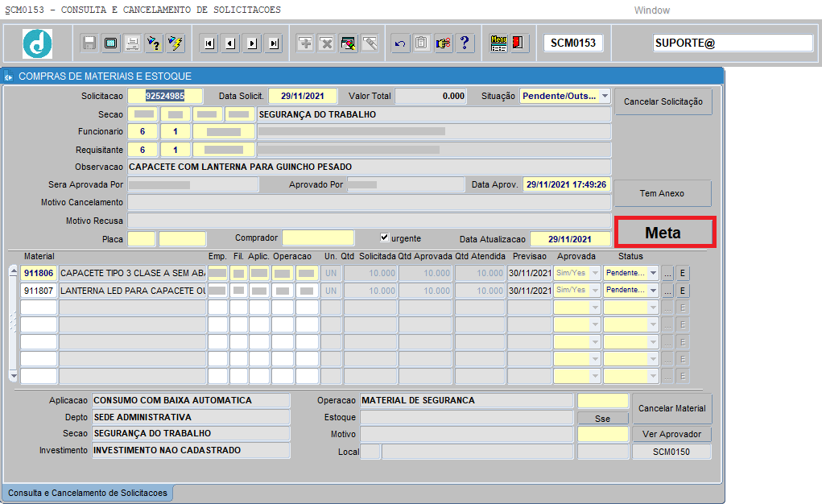Screen dimensions: 822x504
Task: Go to next record arrow icon
Action: (252, 43)
